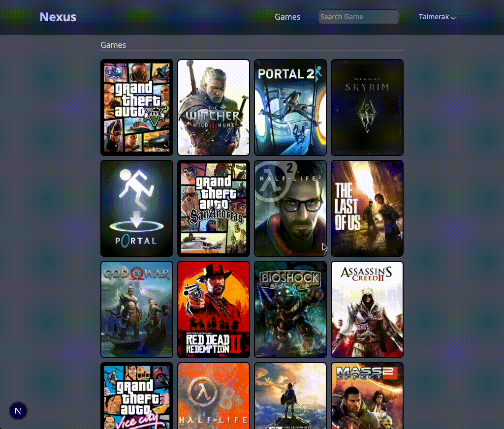Open Grand Theft Auto V cover

tap(137, 107)
